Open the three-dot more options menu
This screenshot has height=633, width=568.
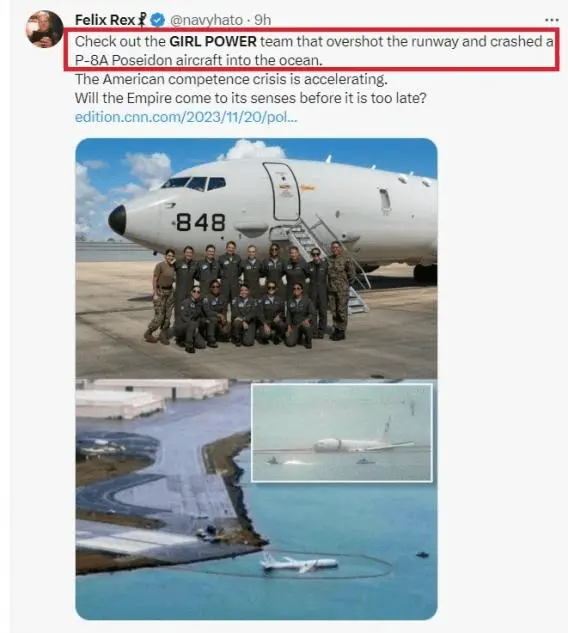[551, 20]
